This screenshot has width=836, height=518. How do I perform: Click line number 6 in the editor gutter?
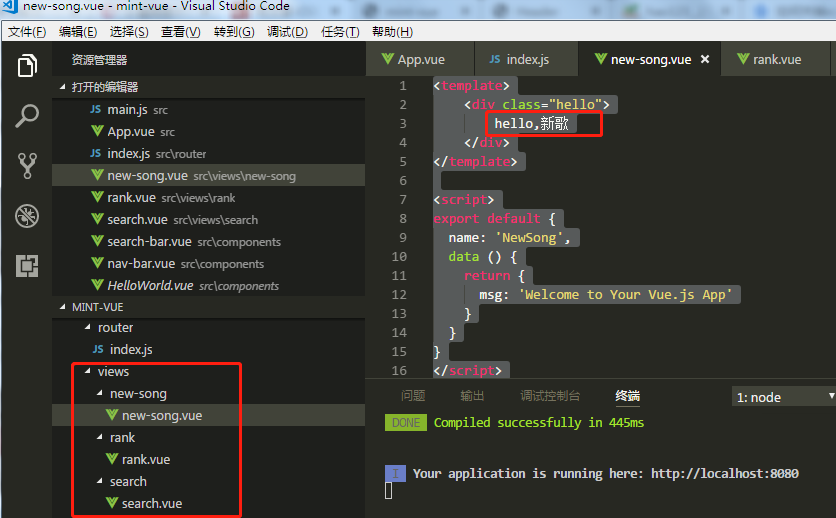click(403, 181)
